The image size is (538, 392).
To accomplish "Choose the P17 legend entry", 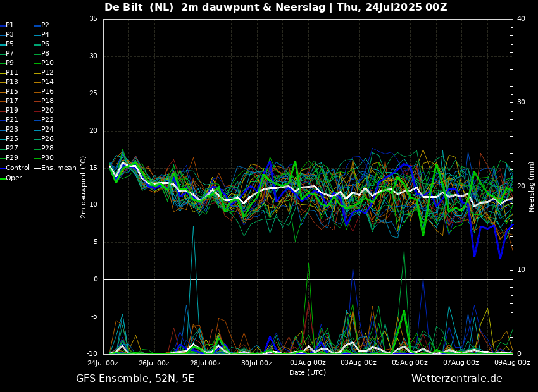I will pos(11,101).
